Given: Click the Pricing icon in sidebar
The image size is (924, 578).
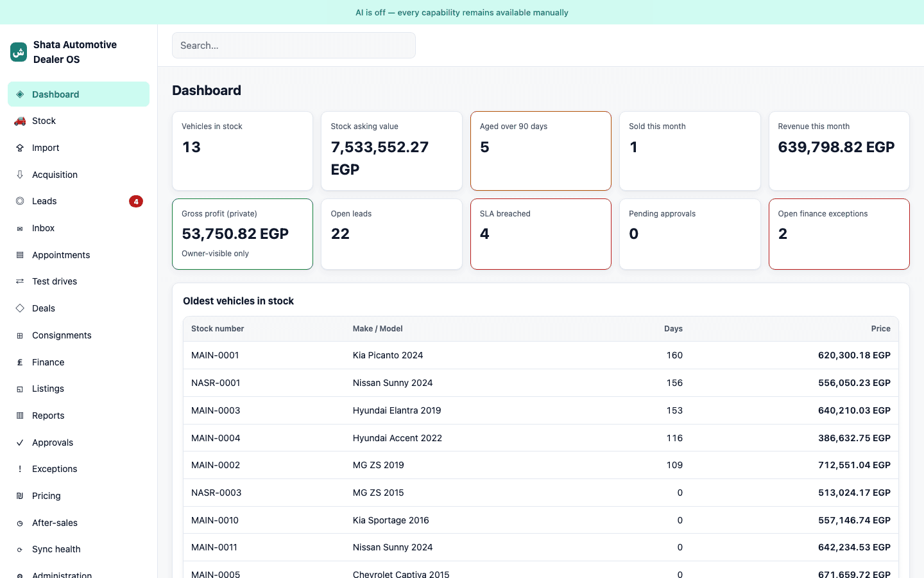Looking at the screenshot, I should [20, 496].
